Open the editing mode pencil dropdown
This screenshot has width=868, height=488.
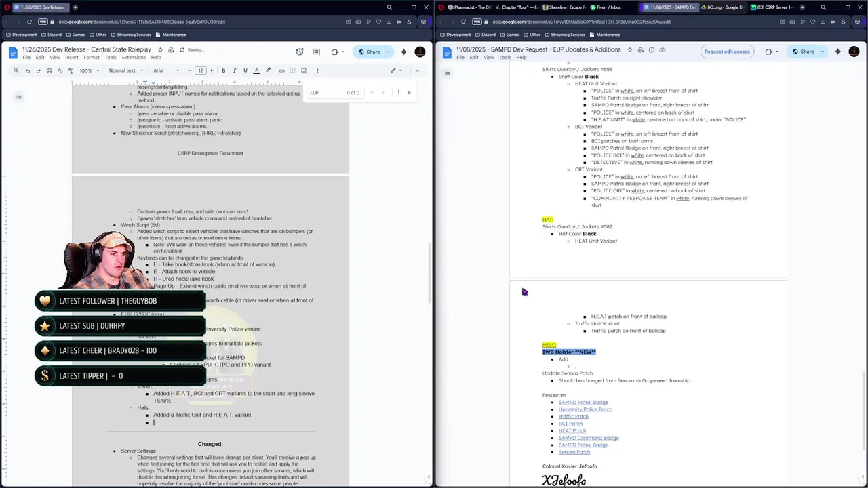click(396, 70)
